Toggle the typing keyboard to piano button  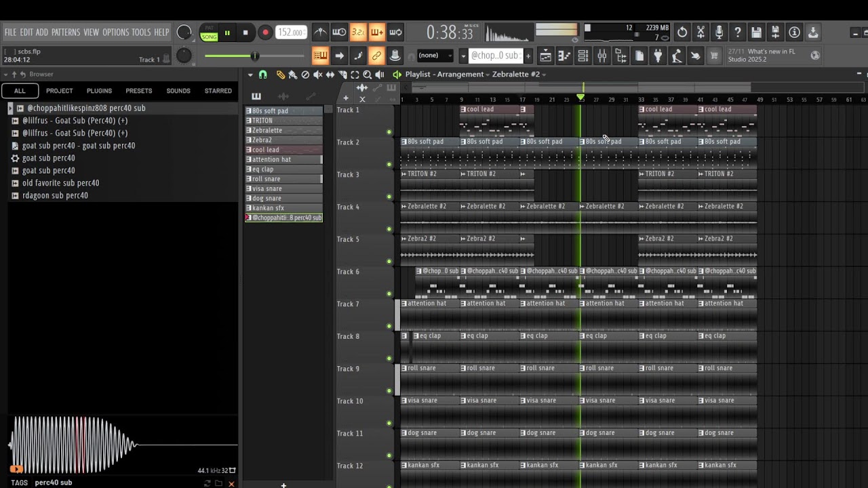(x=320, y=56)
